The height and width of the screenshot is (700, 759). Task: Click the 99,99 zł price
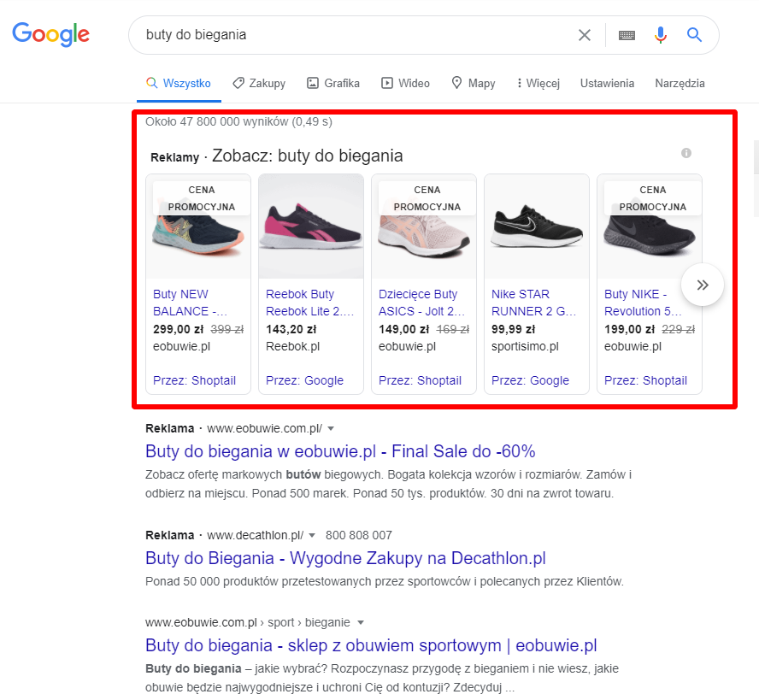513,330
